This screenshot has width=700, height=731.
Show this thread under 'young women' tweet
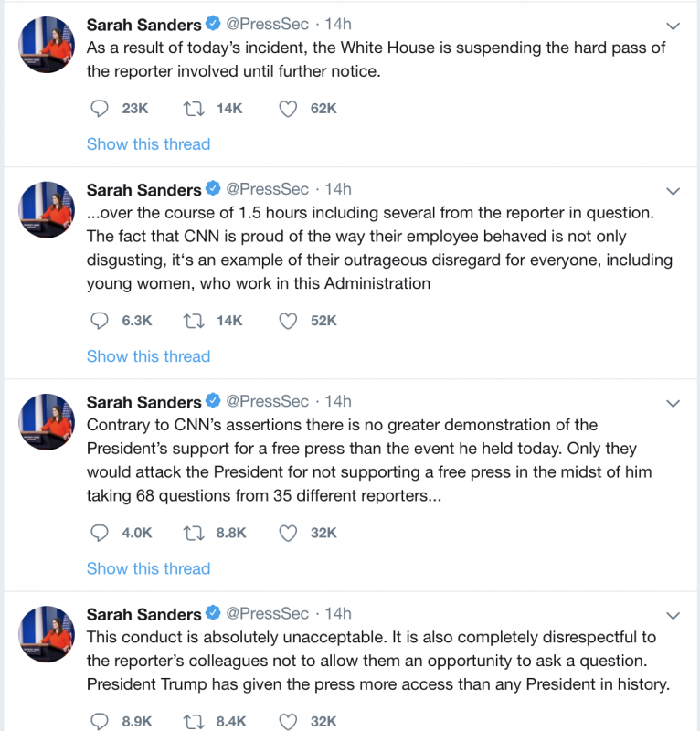(148, 356)
